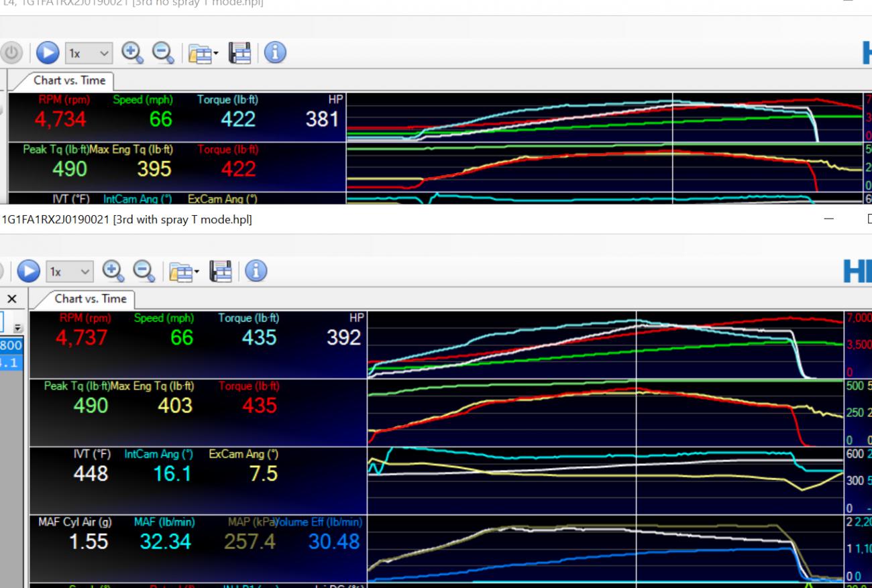Screen dimensions: 872x588
Task: Click Peak Tq value 490 in the '3rd with spray' window
Action: (x=91, y=405)
